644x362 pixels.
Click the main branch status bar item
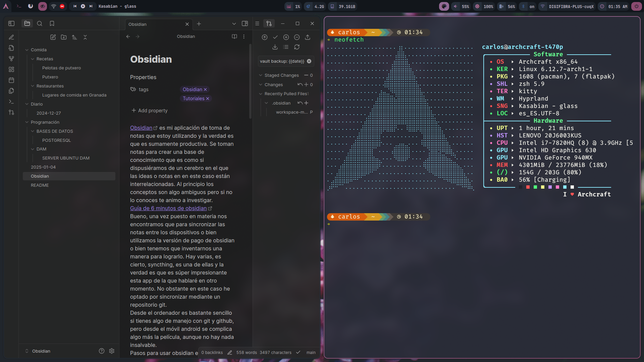coord(311,353)
